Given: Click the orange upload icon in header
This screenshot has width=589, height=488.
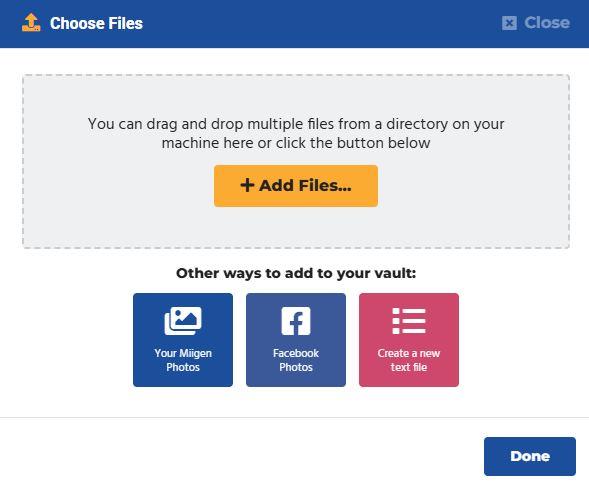Looking at the screenshot, I should click(x=31, y=23).
